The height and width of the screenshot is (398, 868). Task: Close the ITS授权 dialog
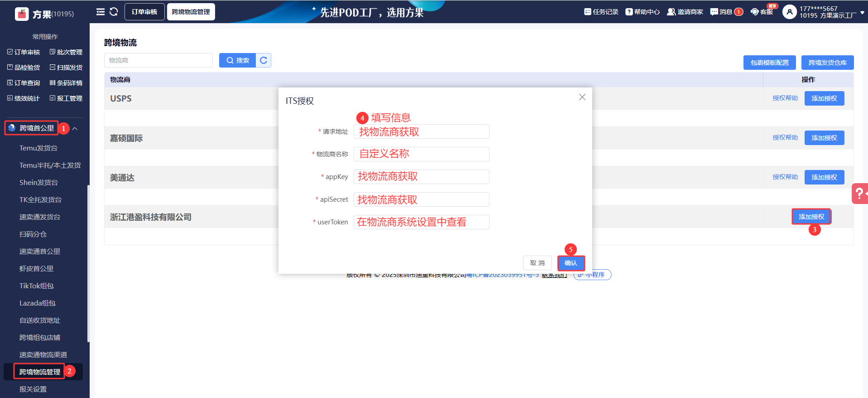tap(582, 97)
